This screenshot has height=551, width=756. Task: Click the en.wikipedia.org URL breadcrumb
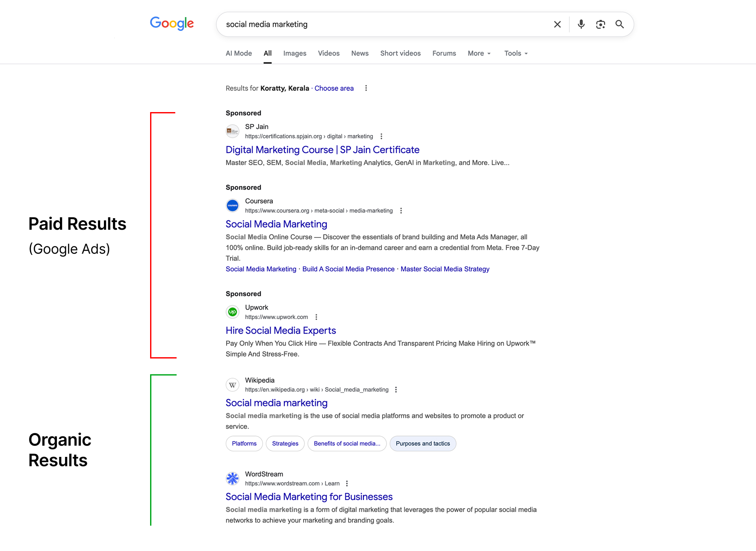click(317, 390)
